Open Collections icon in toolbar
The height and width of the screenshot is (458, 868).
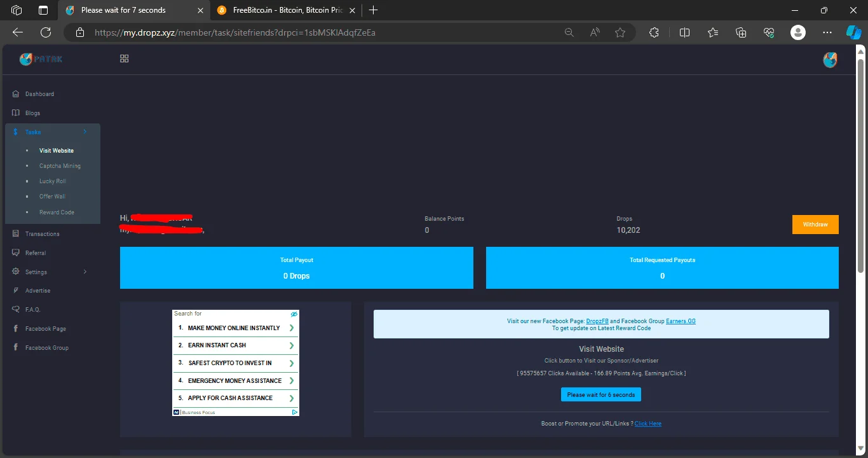pos(740,32)
